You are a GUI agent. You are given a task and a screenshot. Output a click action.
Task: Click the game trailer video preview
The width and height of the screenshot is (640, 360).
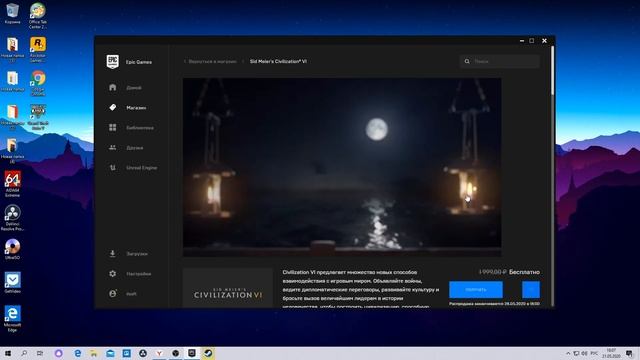[342, 167]
